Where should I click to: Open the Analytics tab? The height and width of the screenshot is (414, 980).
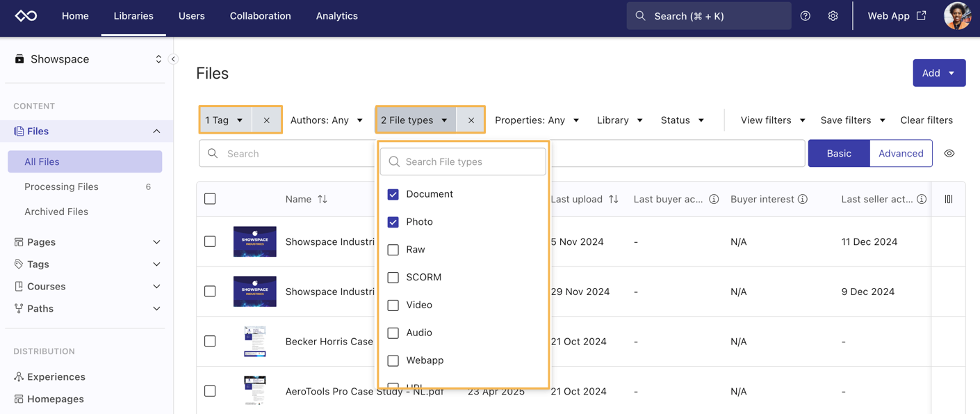337,16
